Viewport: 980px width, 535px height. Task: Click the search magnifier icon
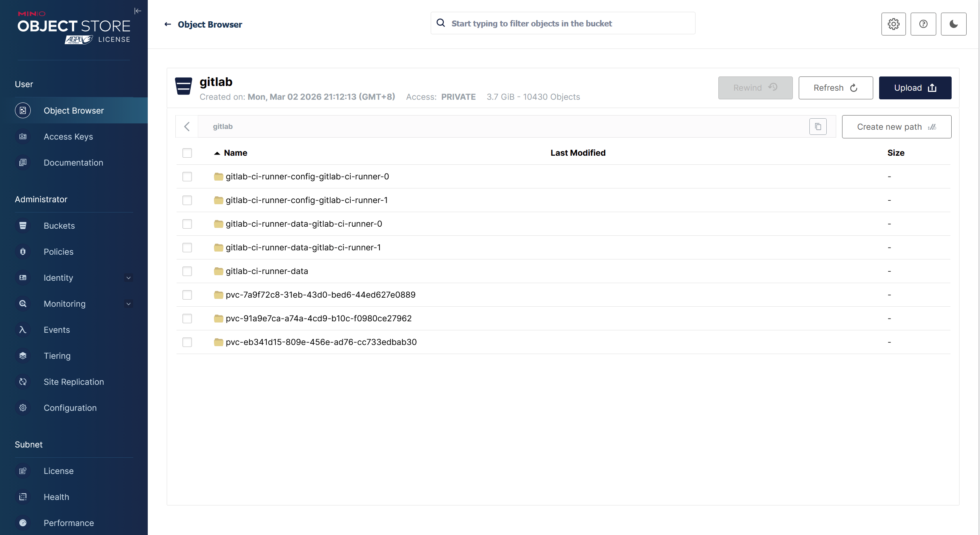pos(441,23)
